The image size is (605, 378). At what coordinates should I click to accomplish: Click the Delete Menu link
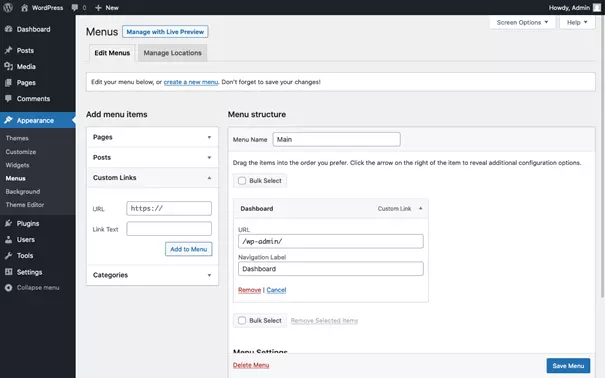pos(251,365)
